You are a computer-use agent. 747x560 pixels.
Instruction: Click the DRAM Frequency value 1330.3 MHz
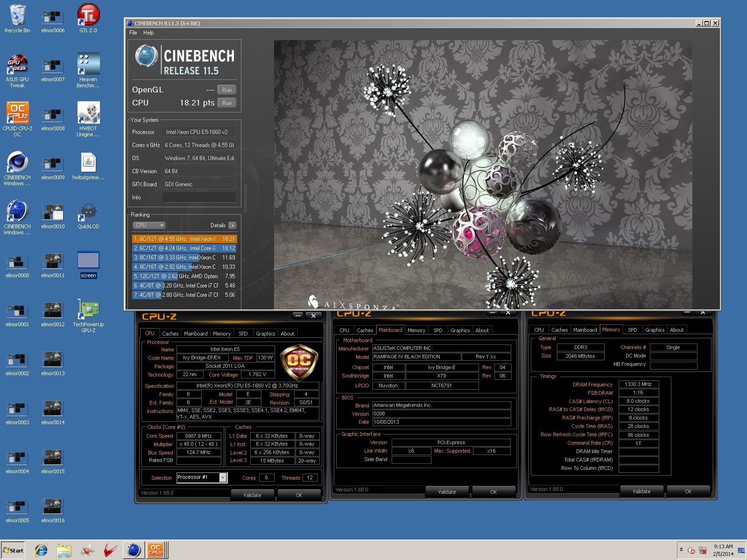(638, 385)
